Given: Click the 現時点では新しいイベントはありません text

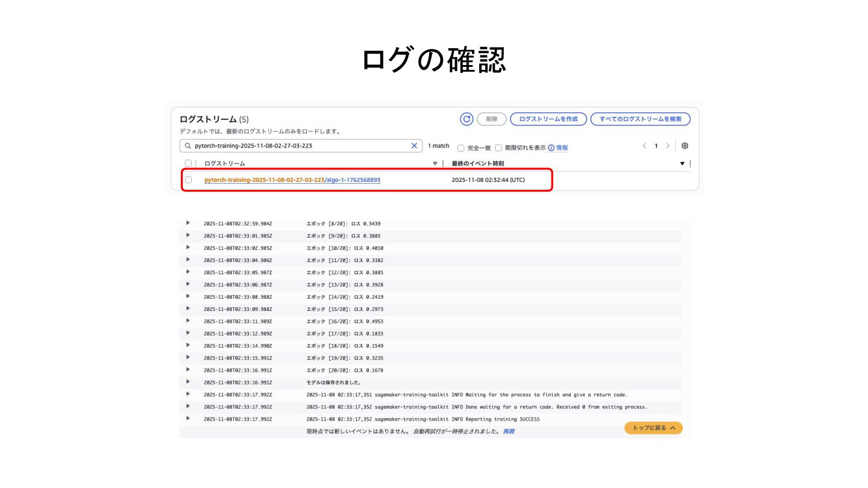Looking at the screenshot, I should click(358, 431).
